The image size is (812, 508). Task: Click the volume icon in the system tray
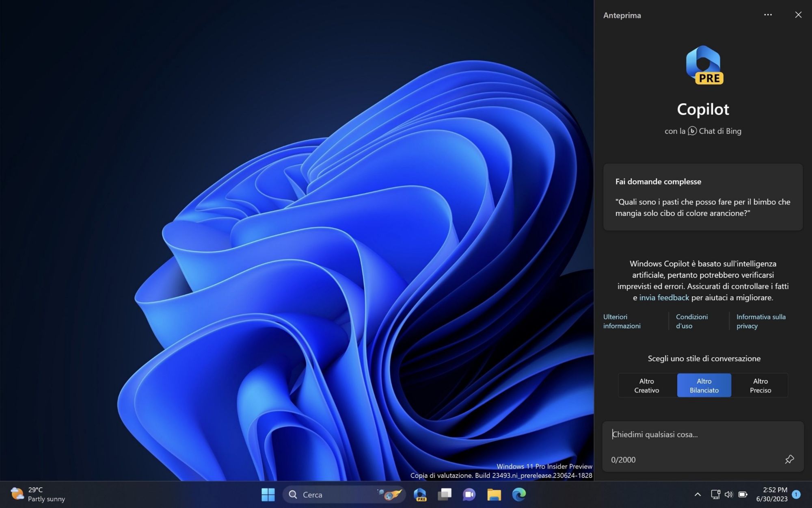tap(728, 494)
